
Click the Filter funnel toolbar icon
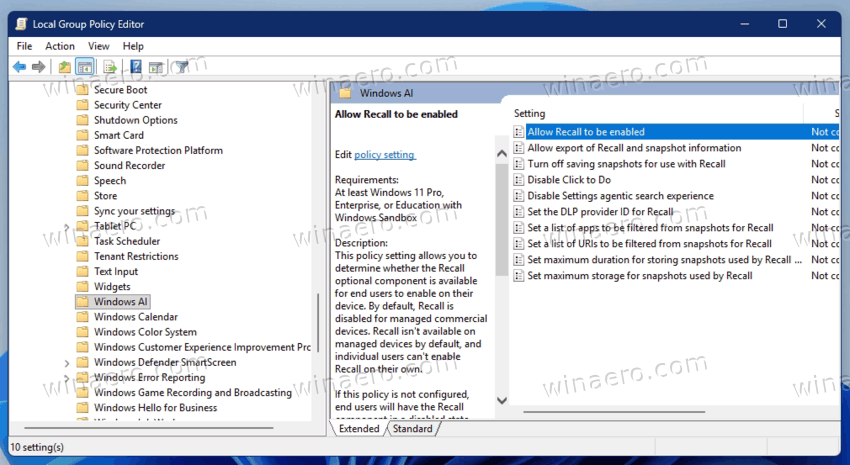pyautogui.click(x=182, y=67)
